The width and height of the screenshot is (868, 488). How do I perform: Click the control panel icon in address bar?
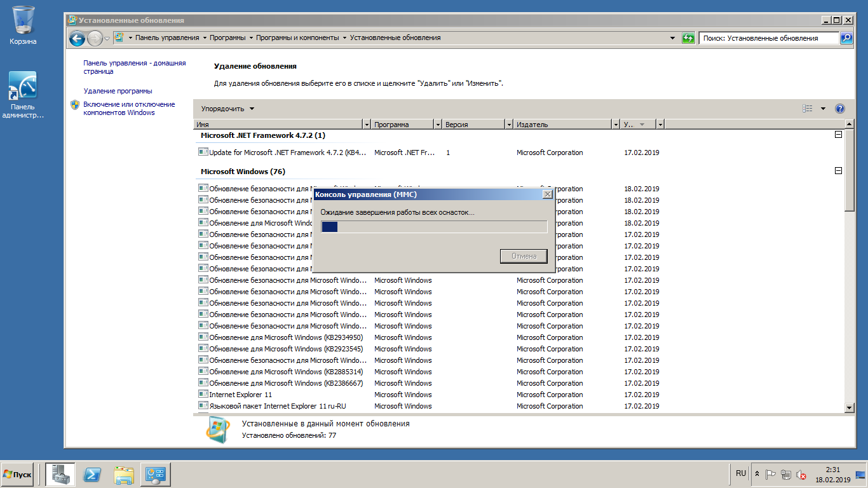(x=118, y=37)
